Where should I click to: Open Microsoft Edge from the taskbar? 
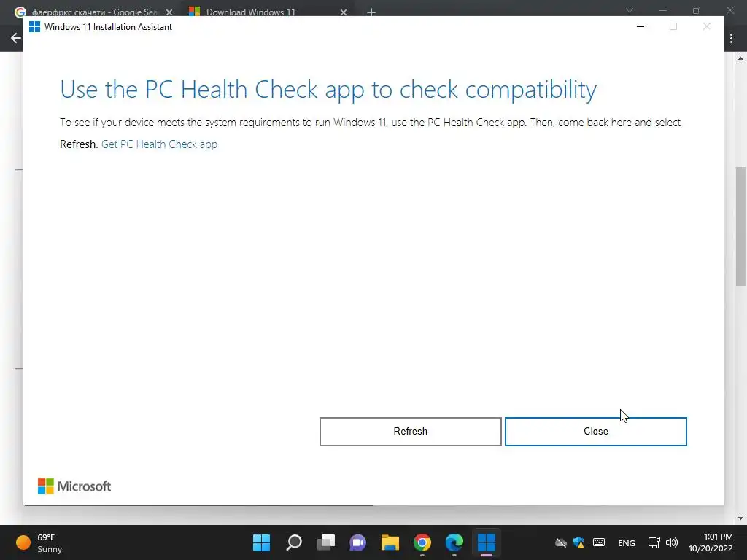(454, 542)
